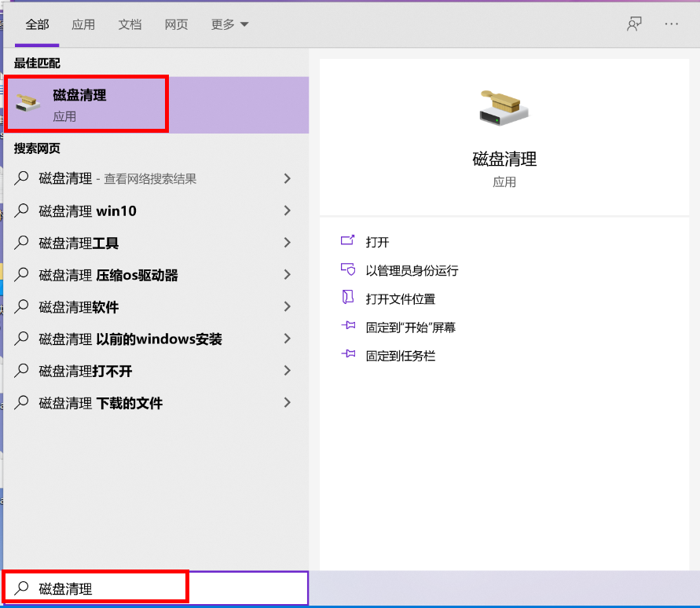
Task: Switch to the 应用 tab
Action: coord(83,24)
